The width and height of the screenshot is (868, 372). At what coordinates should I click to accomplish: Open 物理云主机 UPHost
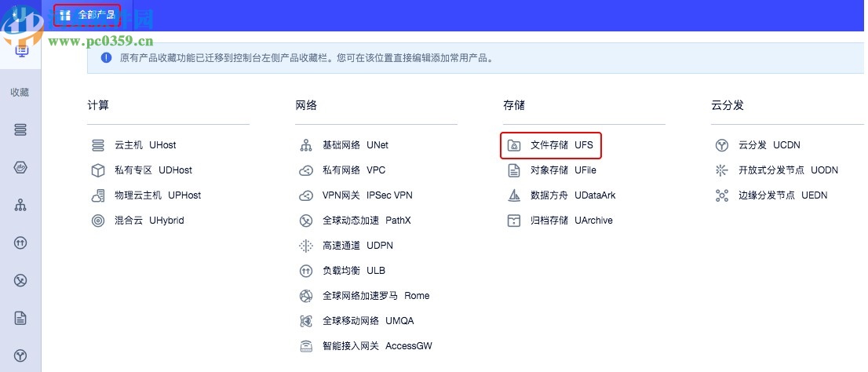[158, 195]
